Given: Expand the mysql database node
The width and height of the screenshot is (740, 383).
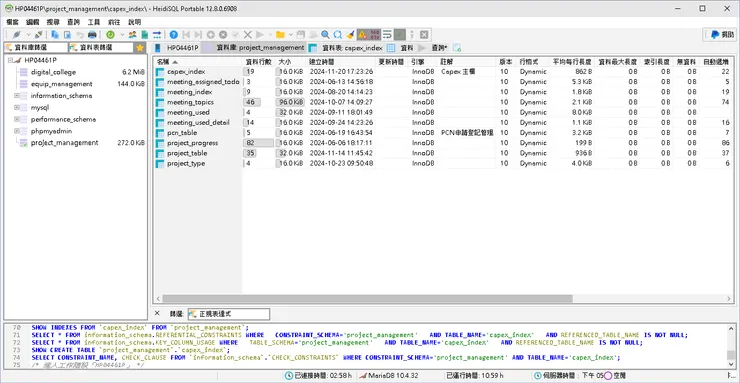Looking at the screenshot, I should point(17,108).
